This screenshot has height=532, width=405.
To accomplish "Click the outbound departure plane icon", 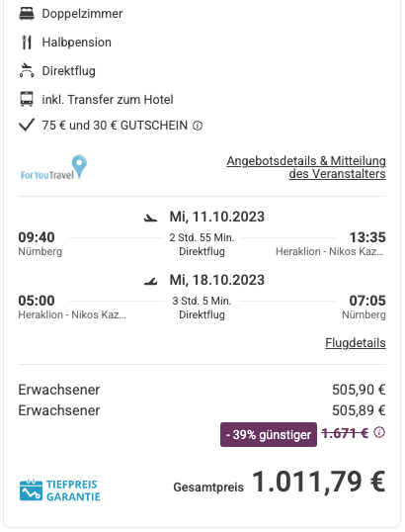I will coord(150,218).
